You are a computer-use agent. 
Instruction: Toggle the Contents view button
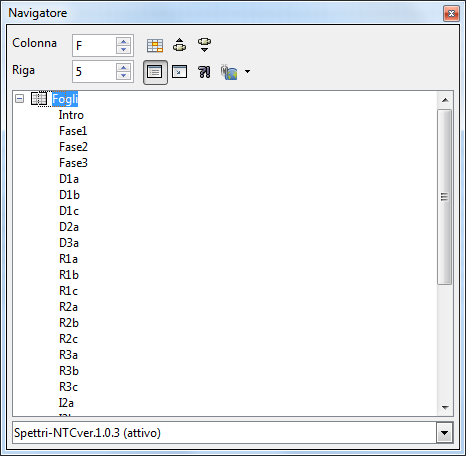[x=155, y=72]
